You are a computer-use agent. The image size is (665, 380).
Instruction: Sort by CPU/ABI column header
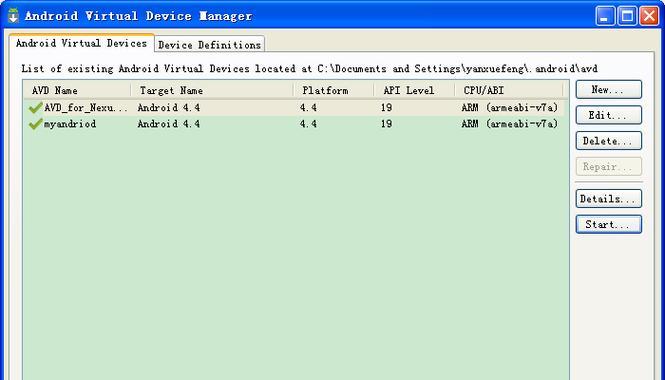[x=509, y=90]
